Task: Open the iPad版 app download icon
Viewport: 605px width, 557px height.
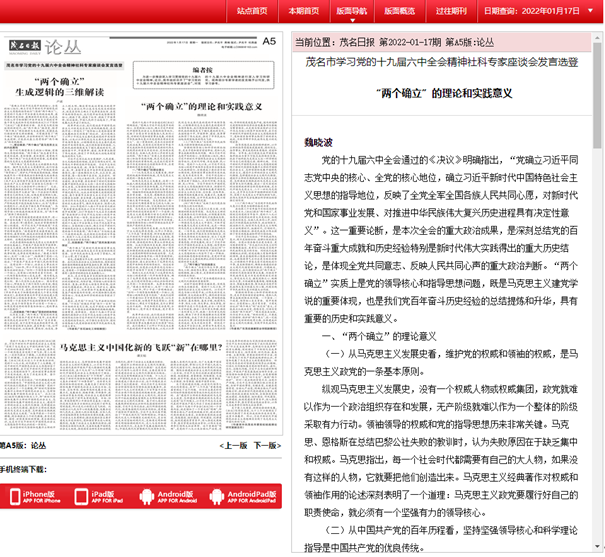Action: [99, 496]
